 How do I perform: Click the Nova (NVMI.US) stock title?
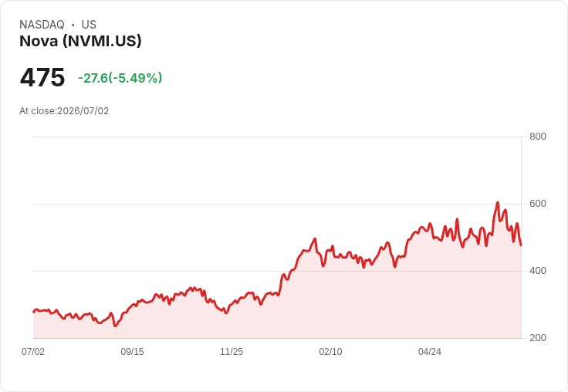[80, 41]
